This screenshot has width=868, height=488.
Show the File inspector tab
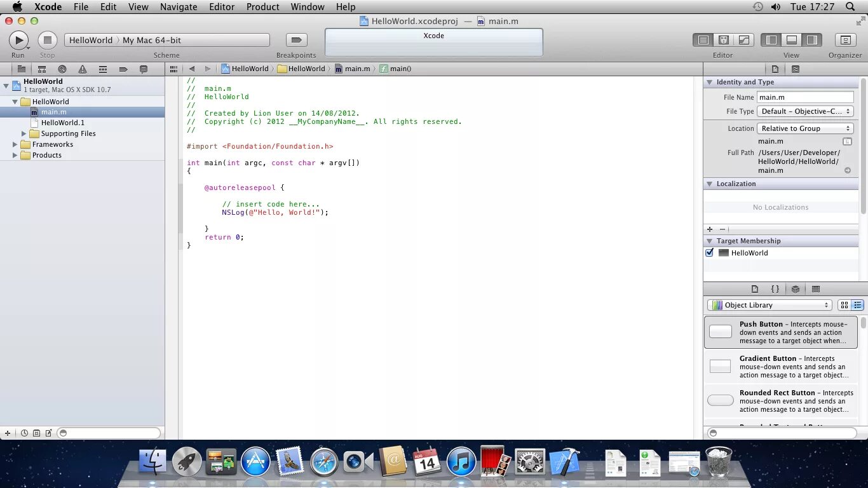pos(775,69)
